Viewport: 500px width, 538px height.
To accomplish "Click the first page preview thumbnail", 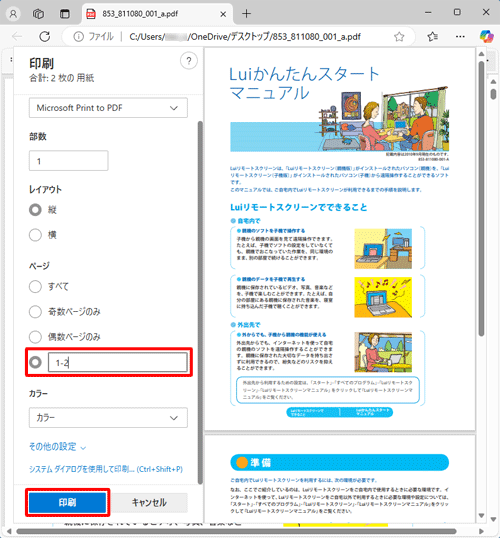I will pos(340,239).
